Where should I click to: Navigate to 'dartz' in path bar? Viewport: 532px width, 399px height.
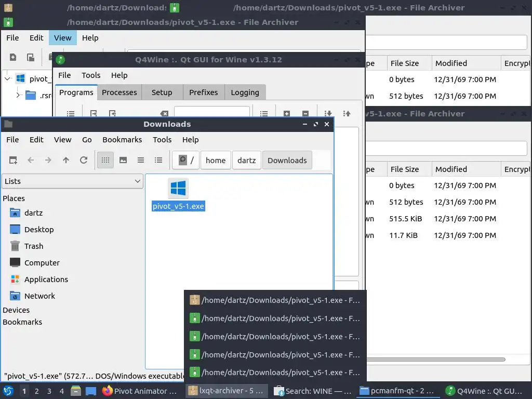(247, 160)
